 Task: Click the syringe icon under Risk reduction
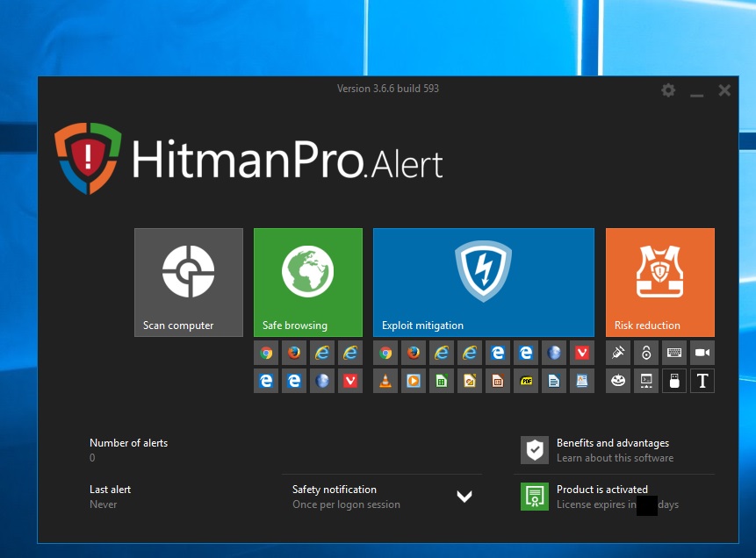point(618,354)
